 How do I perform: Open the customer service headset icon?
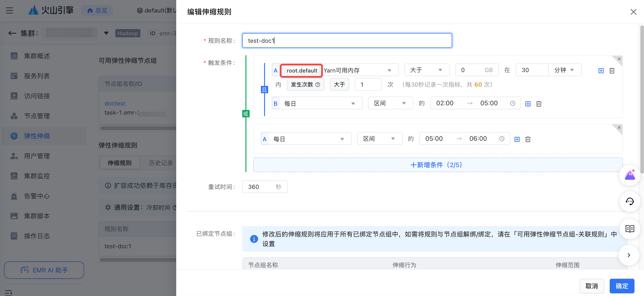click(629, 202)
